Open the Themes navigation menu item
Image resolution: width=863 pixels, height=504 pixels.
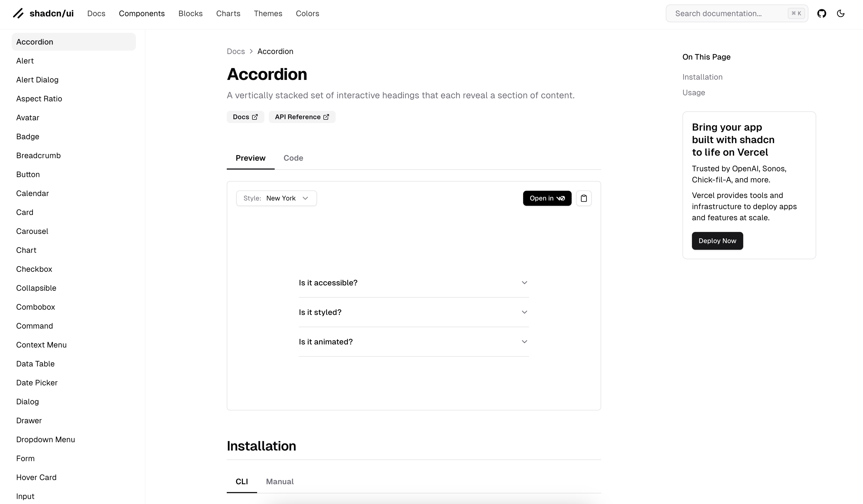tap(268, 13)
